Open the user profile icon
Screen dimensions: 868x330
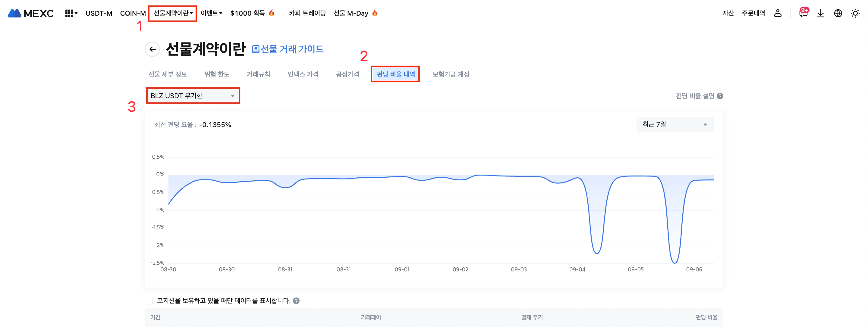coord(778,14)
